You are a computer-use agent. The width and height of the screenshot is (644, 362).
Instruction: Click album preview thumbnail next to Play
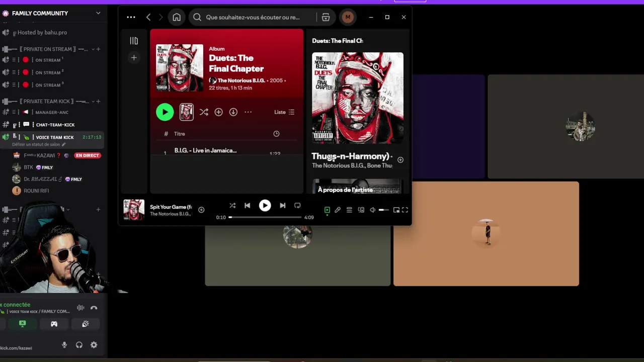pyautogui.click(x=187, y=112)
